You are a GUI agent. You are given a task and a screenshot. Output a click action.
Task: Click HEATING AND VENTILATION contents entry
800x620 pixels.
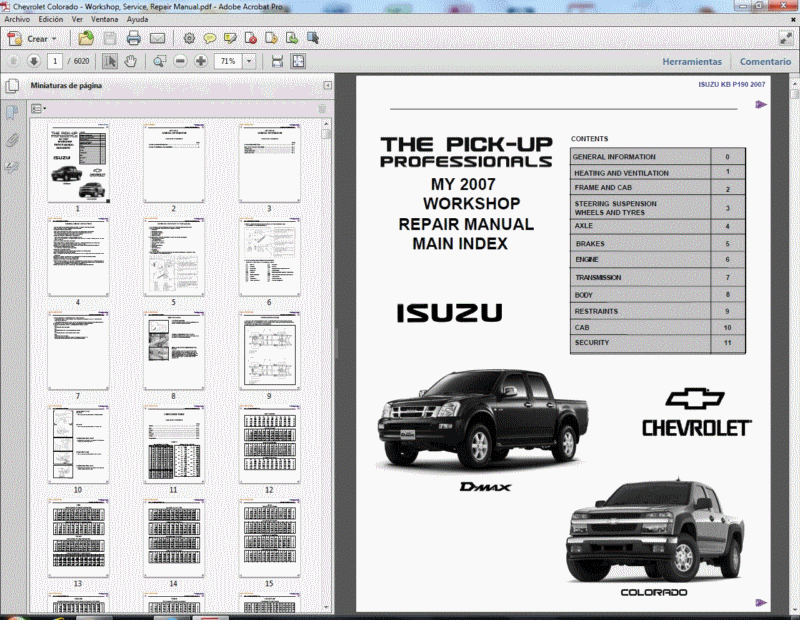(x=621, y=173)
